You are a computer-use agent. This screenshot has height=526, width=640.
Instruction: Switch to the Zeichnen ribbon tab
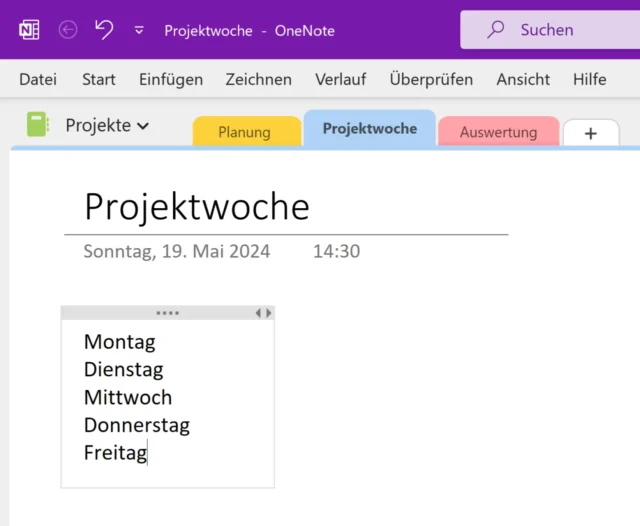tap(258, 79)
